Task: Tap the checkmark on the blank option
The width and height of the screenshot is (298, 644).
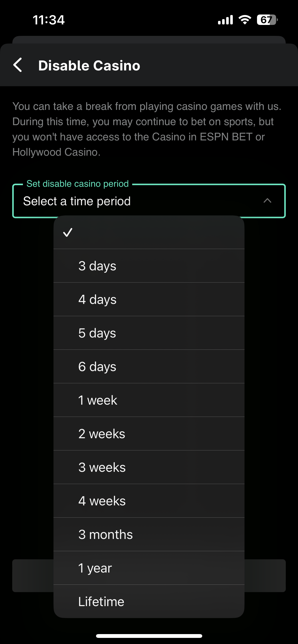Action: pyautogui.click(x=68, y=232)
